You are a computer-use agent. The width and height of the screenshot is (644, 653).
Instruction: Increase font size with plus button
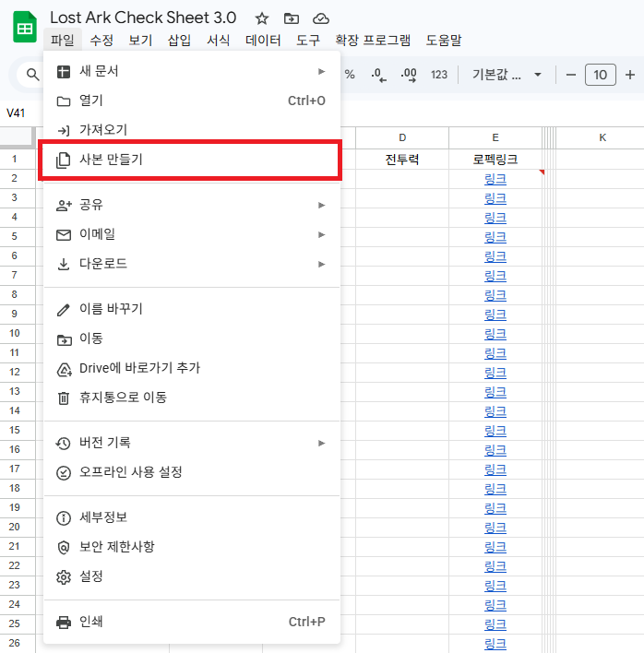630,75
